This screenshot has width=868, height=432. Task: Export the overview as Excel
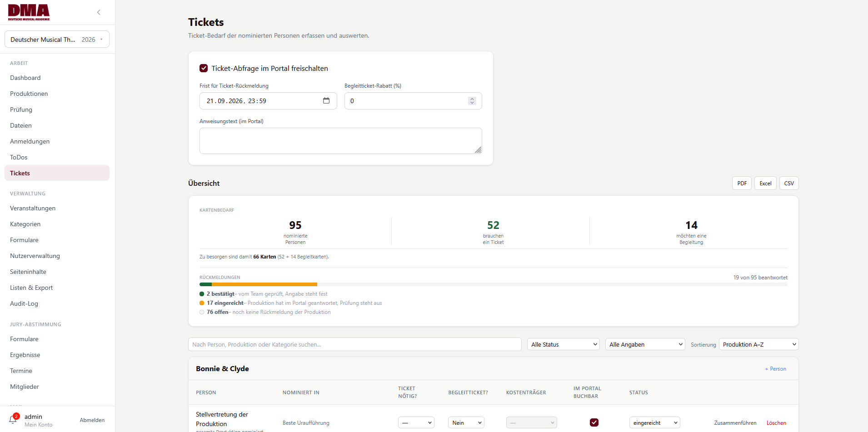click(x=766, y=183)
